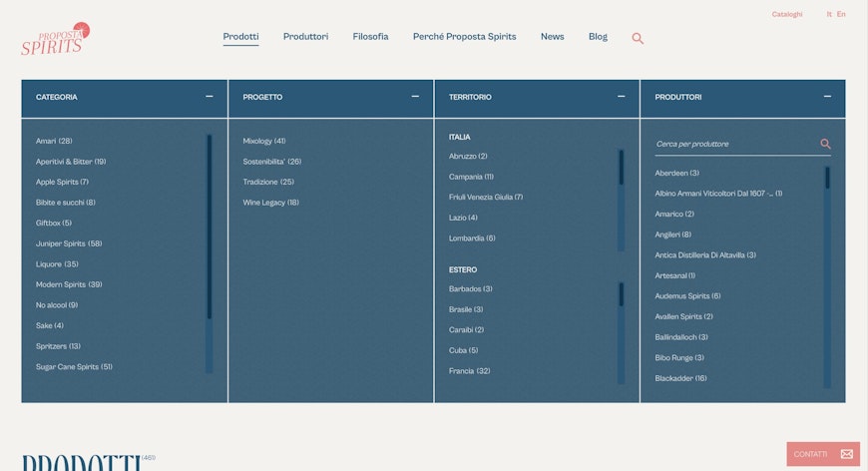The image size is (868, 471).
Task: Click the Categoria list scrollbar
Action: [x=210, y=253]
